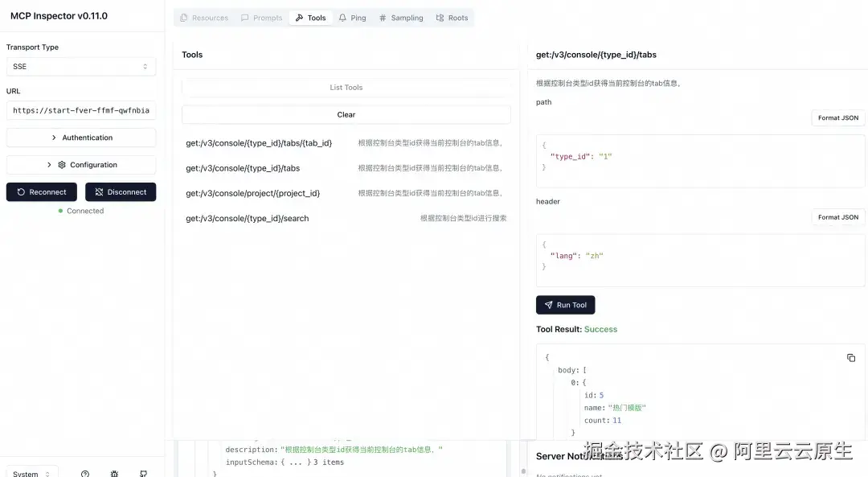The image size is (868, 477).
Task: Toggle the Tools tab active state
Action: 310,17
